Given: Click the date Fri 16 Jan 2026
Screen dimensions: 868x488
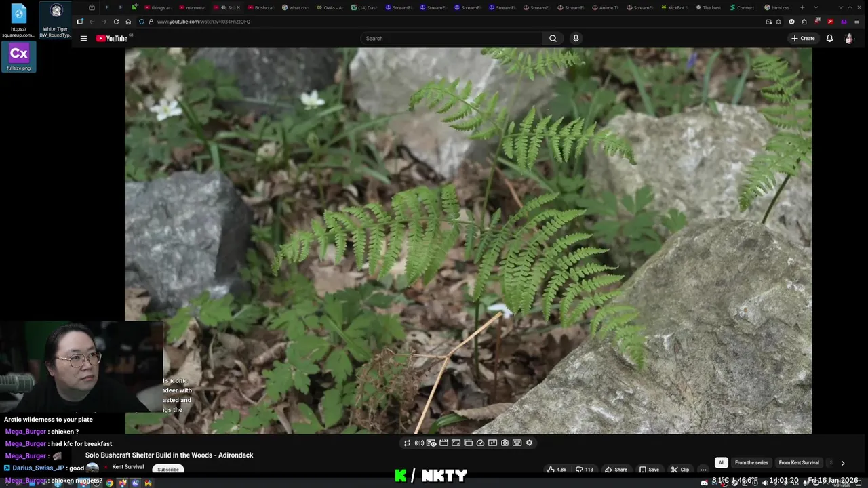Looking at the screenshot, I should tap(833, 481).
